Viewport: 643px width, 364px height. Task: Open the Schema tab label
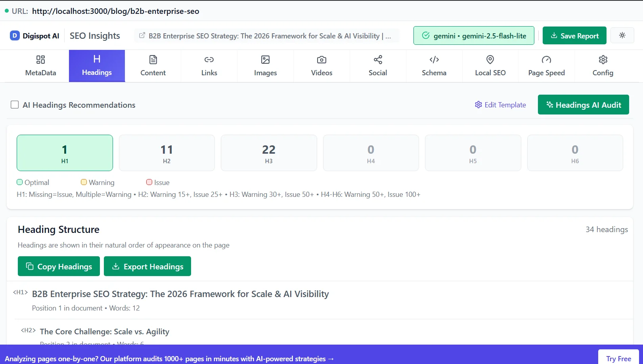[434, 73]
